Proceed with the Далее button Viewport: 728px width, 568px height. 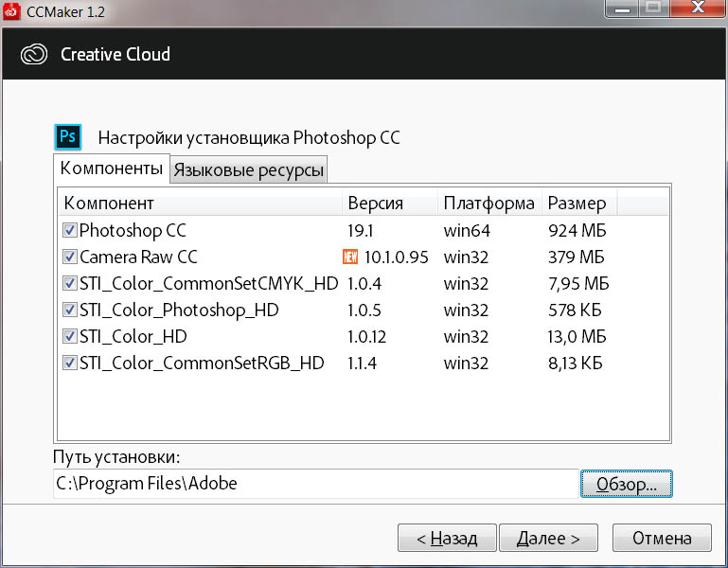548,538
